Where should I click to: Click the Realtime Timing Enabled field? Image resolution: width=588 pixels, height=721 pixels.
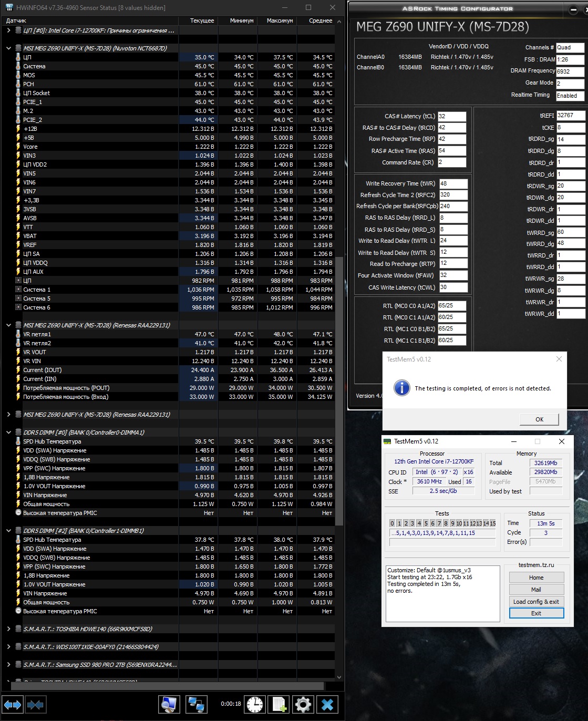570,96
